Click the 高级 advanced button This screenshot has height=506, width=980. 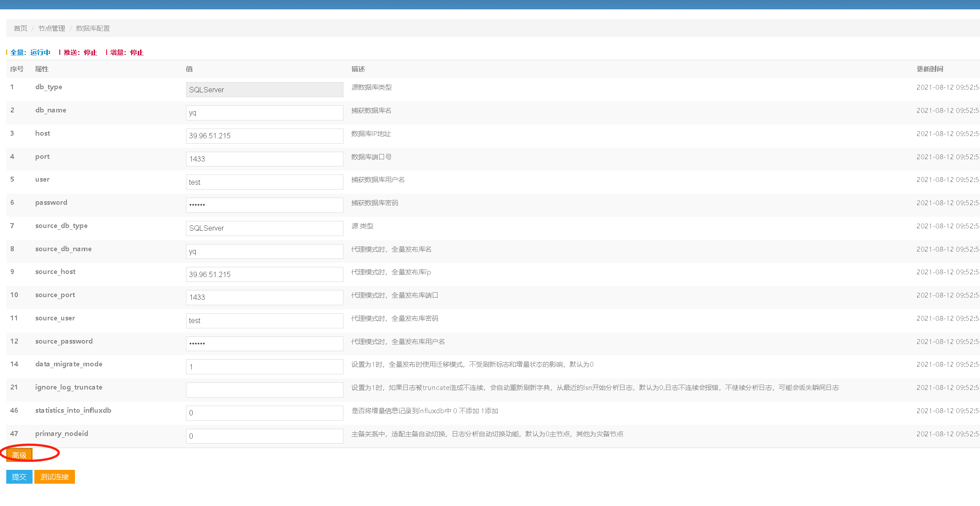19,455
